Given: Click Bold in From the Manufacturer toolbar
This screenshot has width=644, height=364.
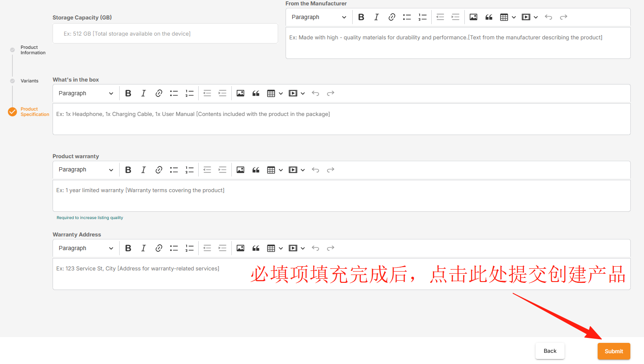Looking at the screenshot, I should coord(361,17).
